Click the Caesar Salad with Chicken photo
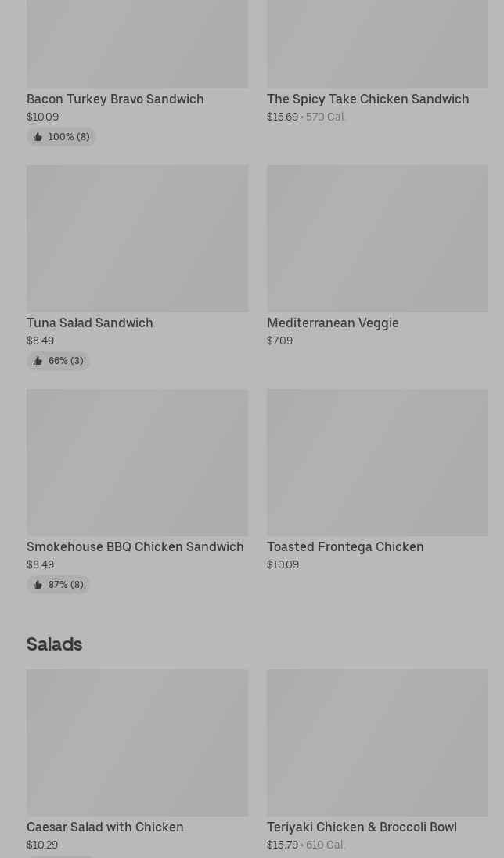Screen dimensions: 504x858 click(x=138, y=742)
